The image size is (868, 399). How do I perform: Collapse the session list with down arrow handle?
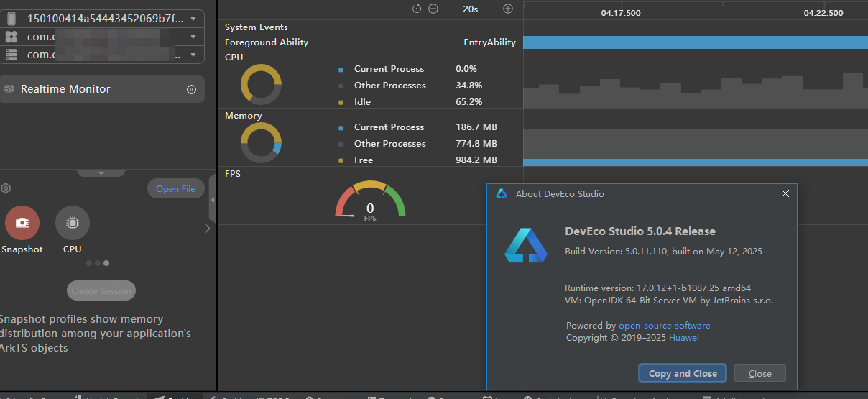pos(101,173)
